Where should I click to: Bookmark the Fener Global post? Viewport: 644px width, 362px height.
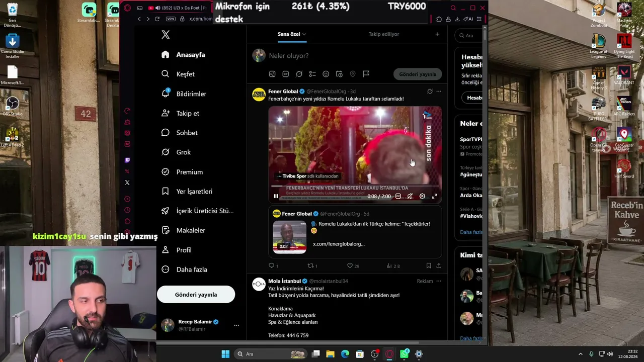pyautogui.click(x=429, y=265)
